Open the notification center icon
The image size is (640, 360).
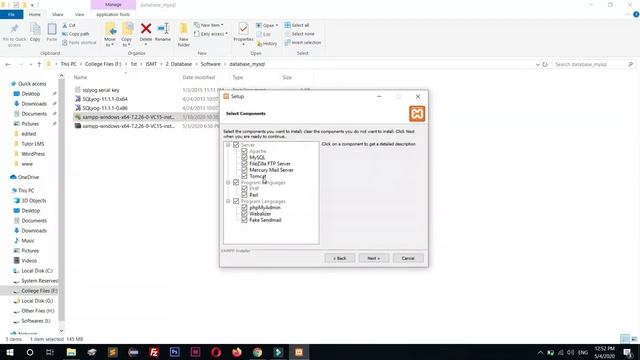(x=627, y=352)
